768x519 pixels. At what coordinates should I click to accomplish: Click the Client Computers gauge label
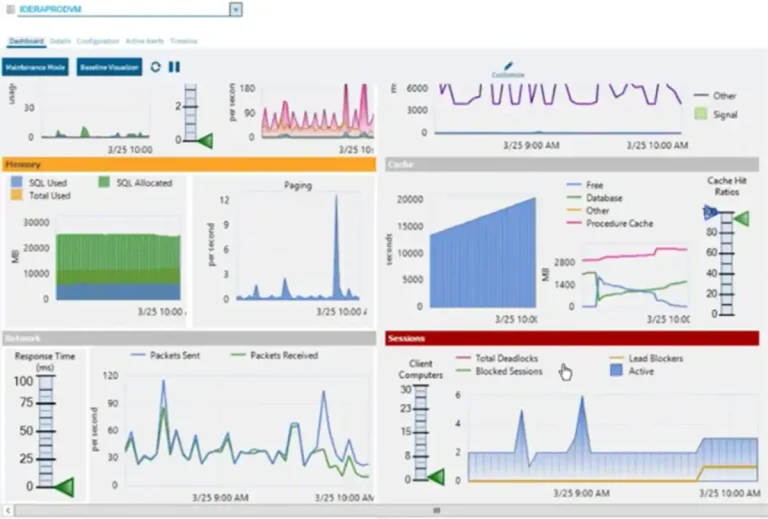pos(420,369)
